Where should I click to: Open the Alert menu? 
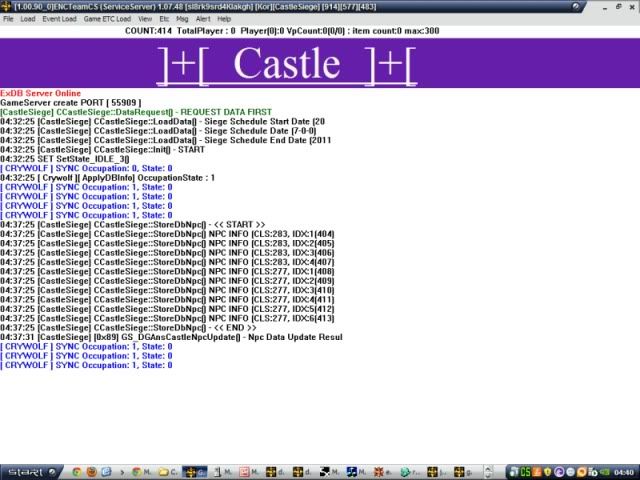click(203, 19)
